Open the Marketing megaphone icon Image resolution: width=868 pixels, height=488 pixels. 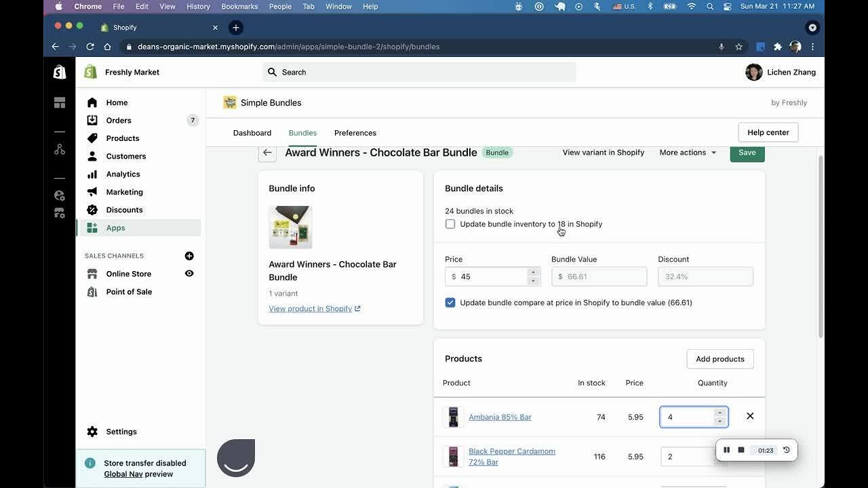pyautogui.click(x=92, y=192)
